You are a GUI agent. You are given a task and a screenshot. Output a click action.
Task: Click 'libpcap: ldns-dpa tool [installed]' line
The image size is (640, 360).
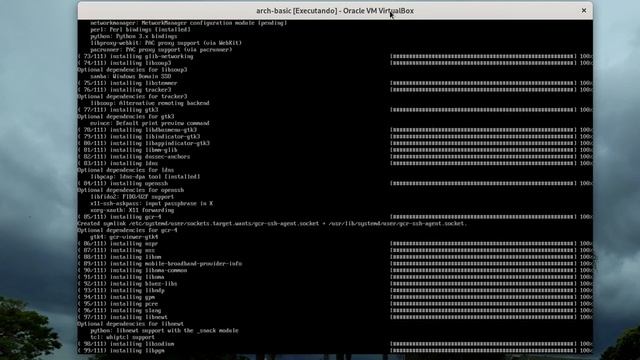point(145,176)
